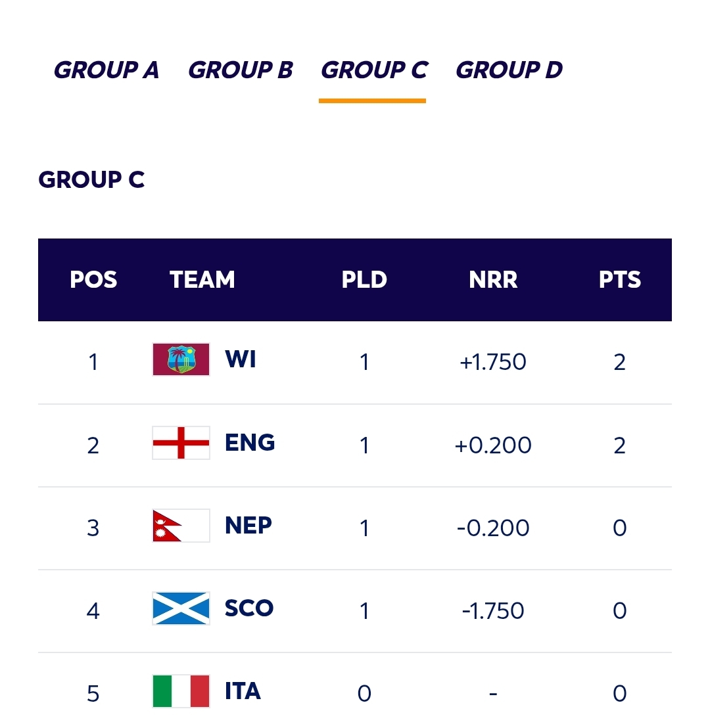Click the England flag icon
The height and width of the screenshot is (728, 710).
[x=181, y=443]
